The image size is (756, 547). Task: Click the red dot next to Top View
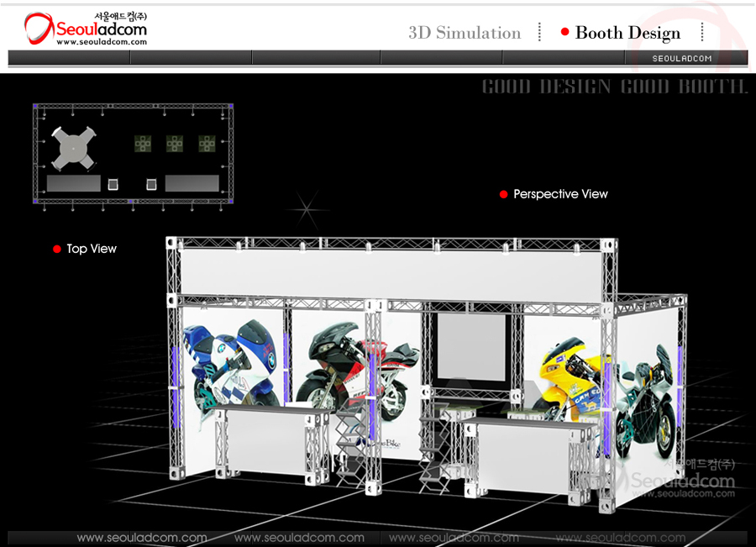pyautogui.click(x=57, y=250)
